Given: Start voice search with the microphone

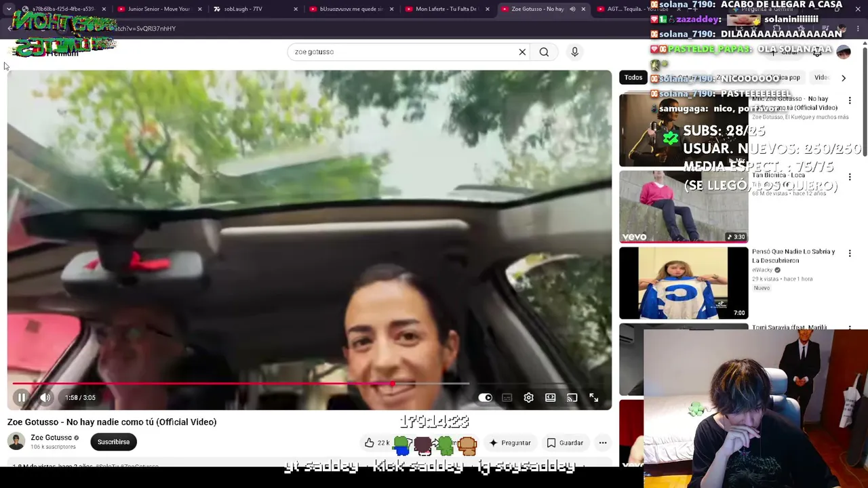Looking at the screenshot, I should (574, 52).
